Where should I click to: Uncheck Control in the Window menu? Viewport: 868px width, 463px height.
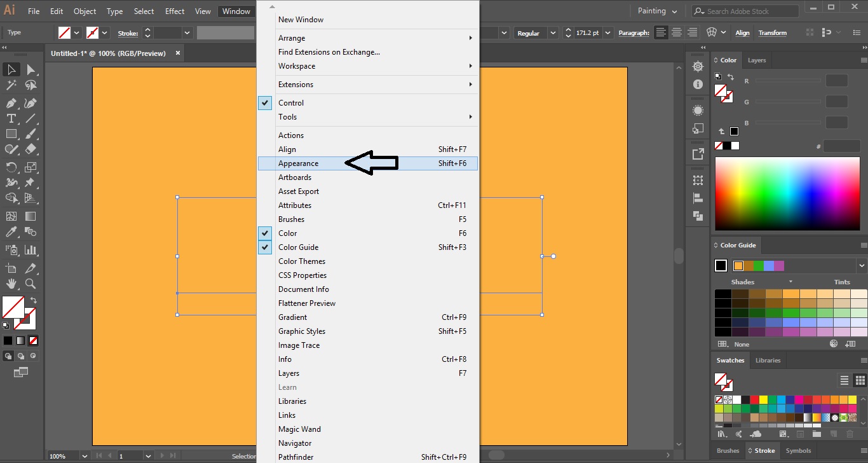click(265, 102)
